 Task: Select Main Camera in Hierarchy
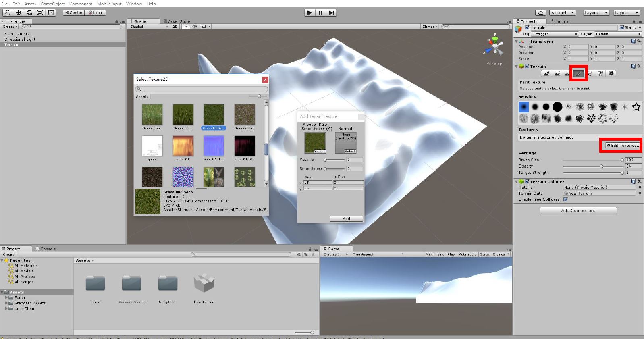coord(17,34)
